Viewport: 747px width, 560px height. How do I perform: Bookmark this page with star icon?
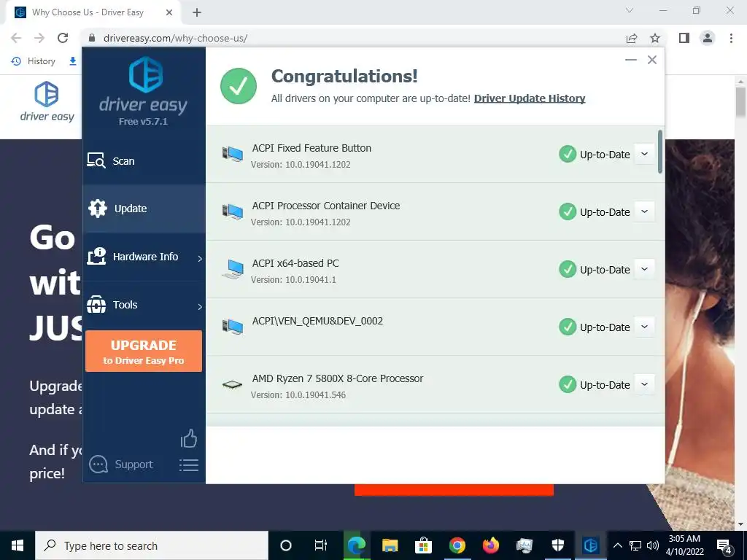[x=655, y=38]
